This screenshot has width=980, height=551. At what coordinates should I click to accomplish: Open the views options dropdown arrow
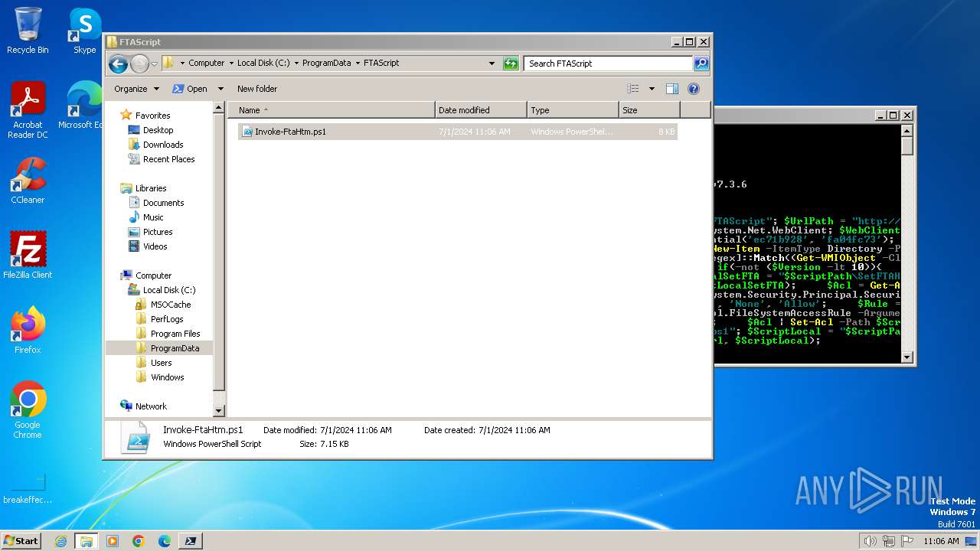pos(652,89)
